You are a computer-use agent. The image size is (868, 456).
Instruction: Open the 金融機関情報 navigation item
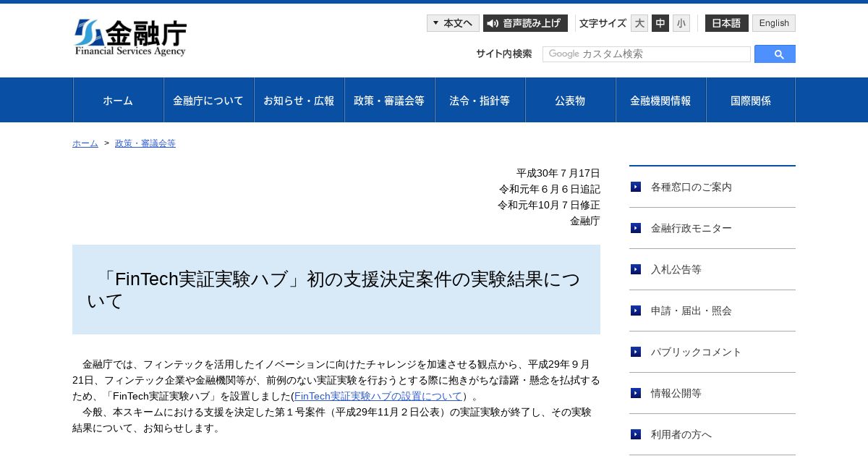tap(661, 100)
